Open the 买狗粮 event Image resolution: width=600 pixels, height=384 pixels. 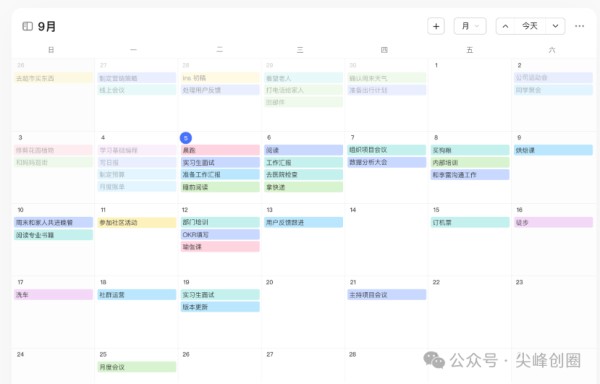[470, 150]
